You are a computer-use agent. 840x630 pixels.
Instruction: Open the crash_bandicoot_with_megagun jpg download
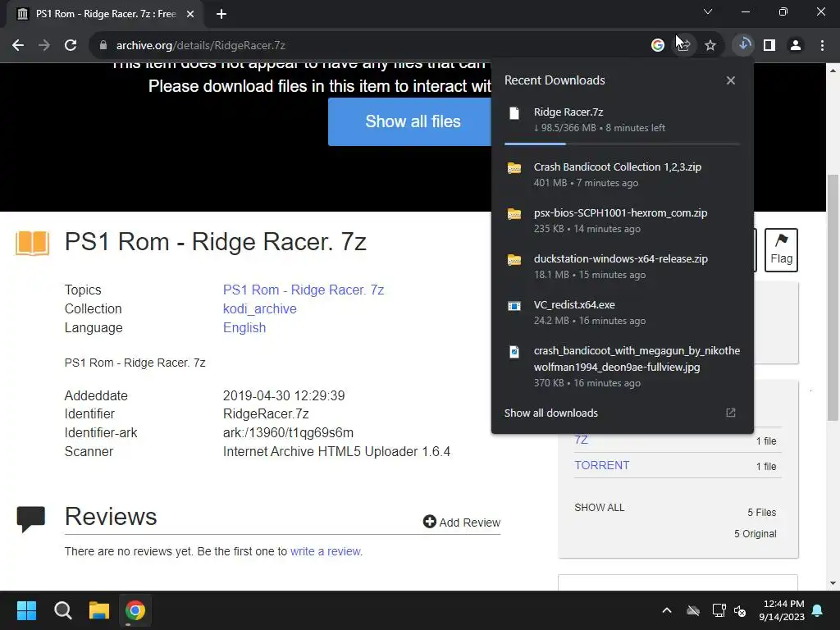622,367
